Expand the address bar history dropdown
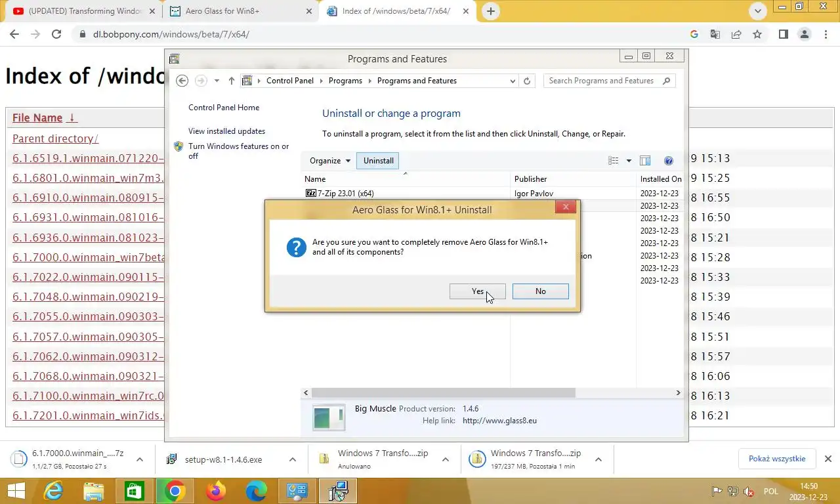840x504 pixels. 513,81
